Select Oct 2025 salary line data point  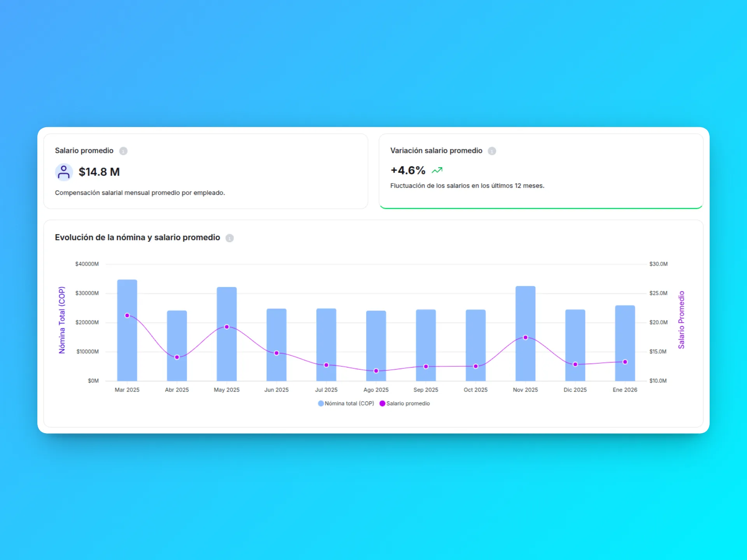point(475,366)
